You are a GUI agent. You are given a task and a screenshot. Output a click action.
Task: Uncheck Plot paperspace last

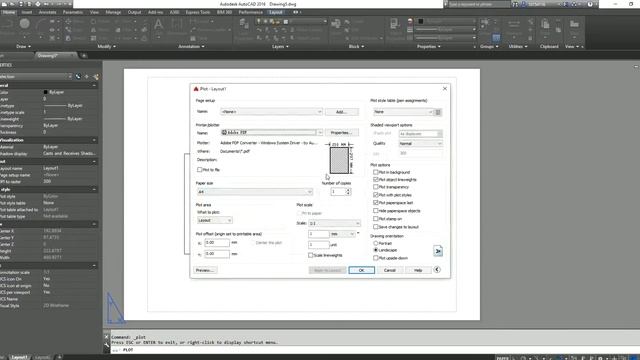(x=376, y=202)
